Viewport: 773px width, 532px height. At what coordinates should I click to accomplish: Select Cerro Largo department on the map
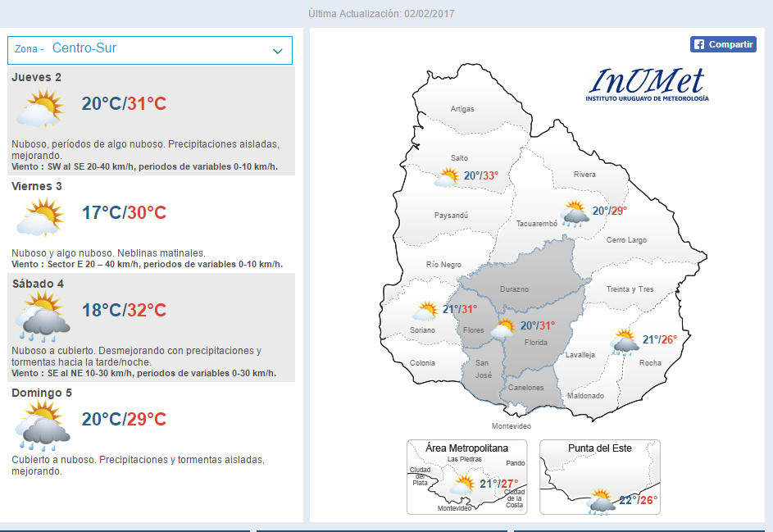626,240
